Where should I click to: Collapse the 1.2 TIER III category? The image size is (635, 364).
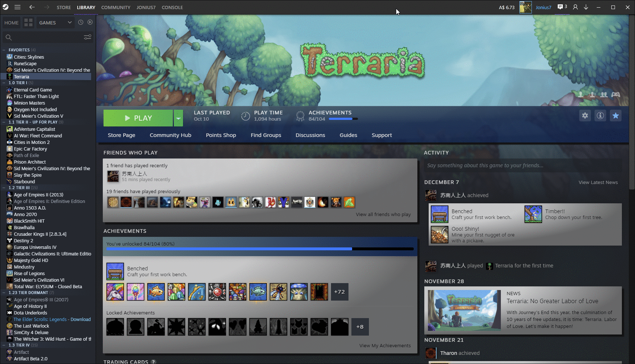(4, 188)
